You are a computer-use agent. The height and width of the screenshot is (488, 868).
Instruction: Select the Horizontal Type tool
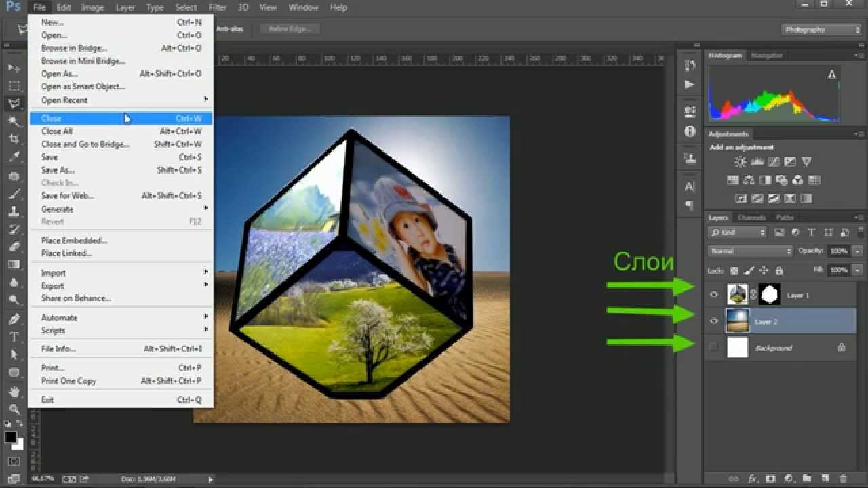14,337
